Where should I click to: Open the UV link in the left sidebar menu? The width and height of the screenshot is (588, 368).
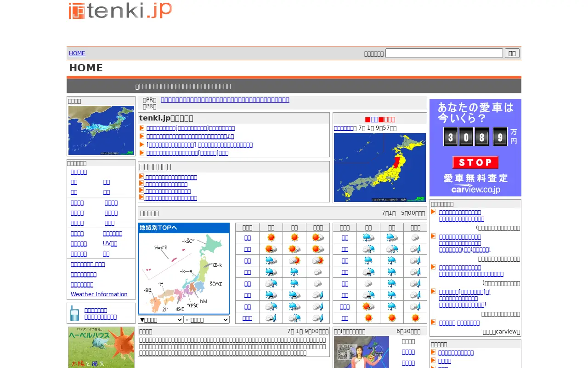coord(110,243)
